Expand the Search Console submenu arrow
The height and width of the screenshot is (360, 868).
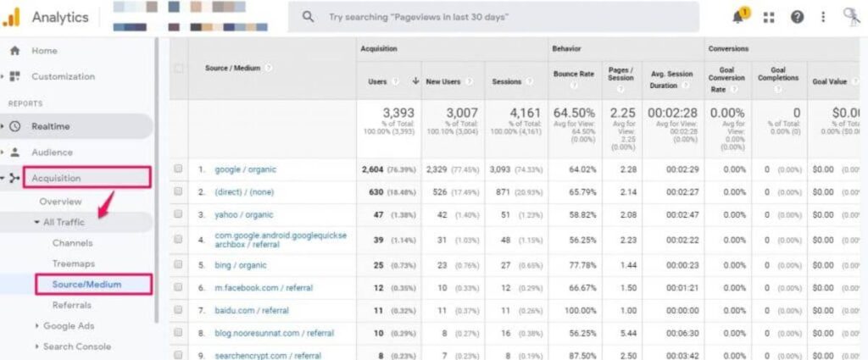coord(36,346)
